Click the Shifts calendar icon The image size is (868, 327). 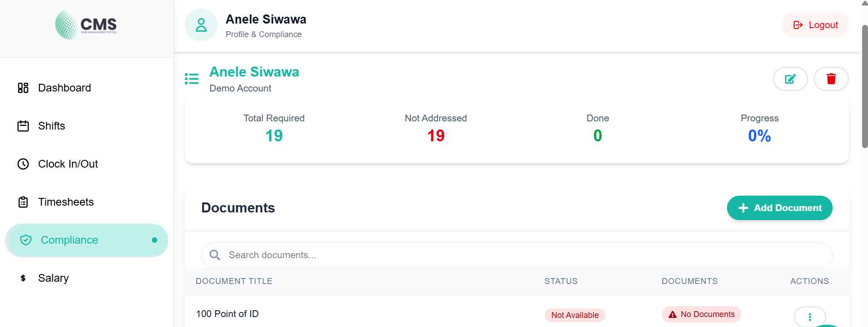(23, 126)
